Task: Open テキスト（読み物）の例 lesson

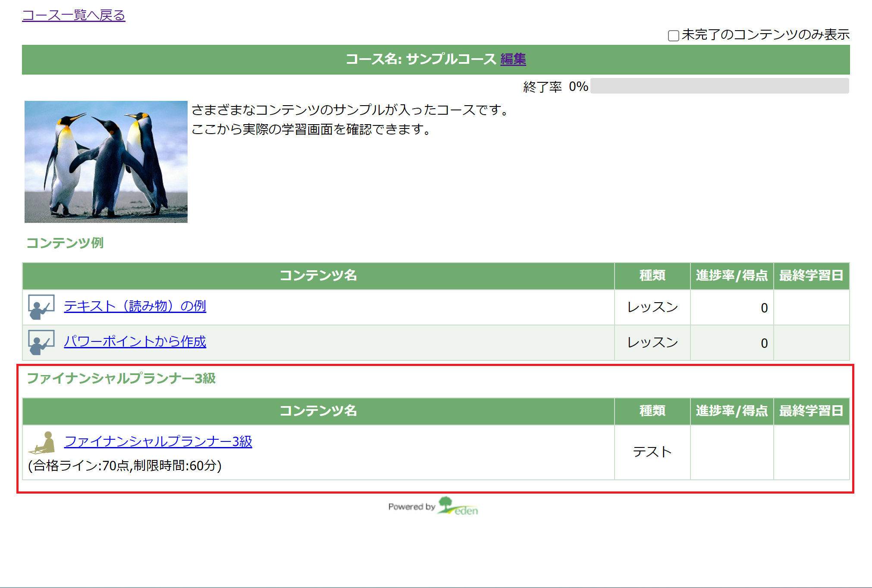Action: click(135, 306)
